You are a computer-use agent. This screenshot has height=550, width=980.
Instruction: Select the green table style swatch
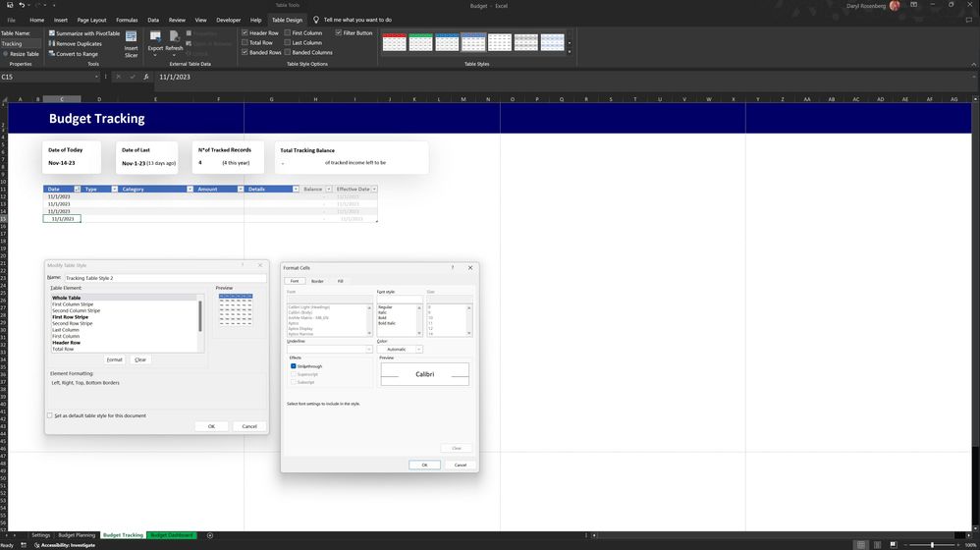pyautogui.click(x=420, y=42)
